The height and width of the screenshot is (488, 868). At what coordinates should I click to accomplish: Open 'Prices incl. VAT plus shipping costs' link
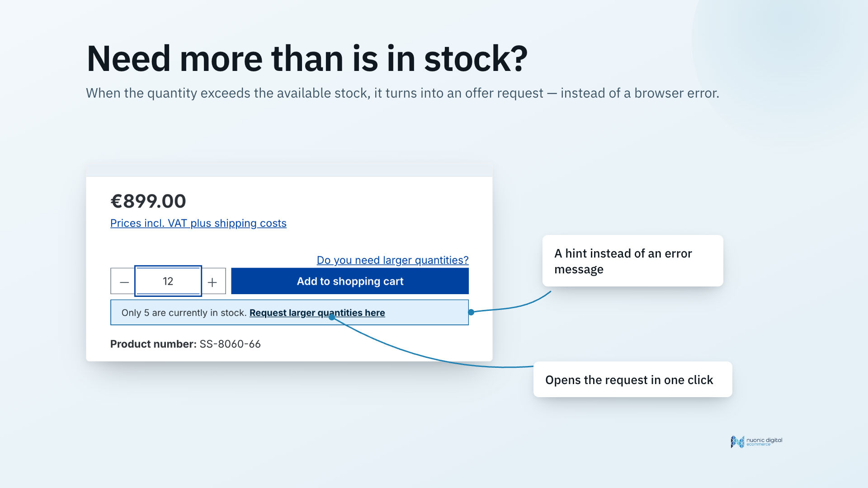(198, 223)
